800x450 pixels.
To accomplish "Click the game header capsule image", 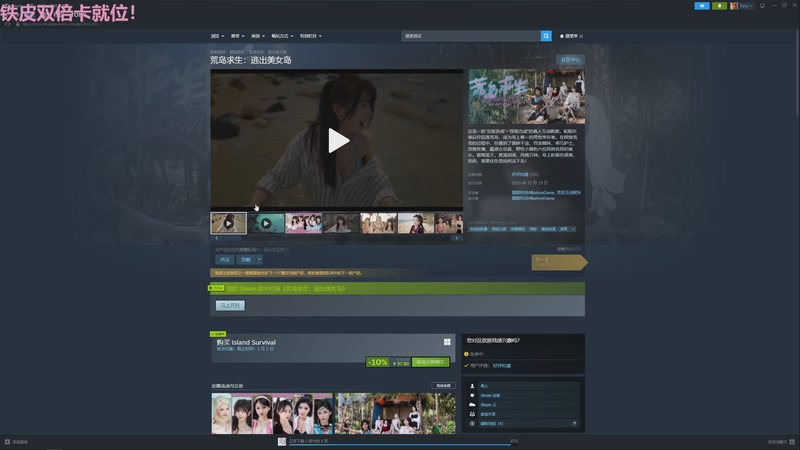I will 527,96.
